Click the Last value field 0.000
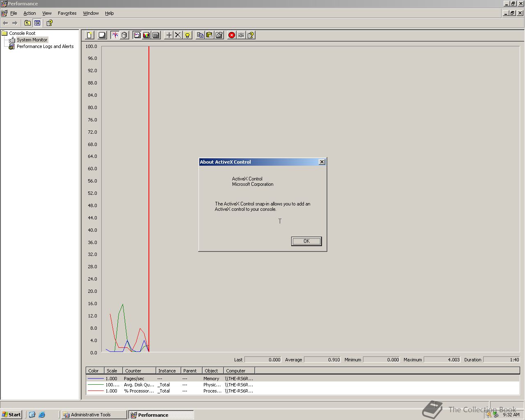Viewport: 525px width, 420px height. point(263,360)
